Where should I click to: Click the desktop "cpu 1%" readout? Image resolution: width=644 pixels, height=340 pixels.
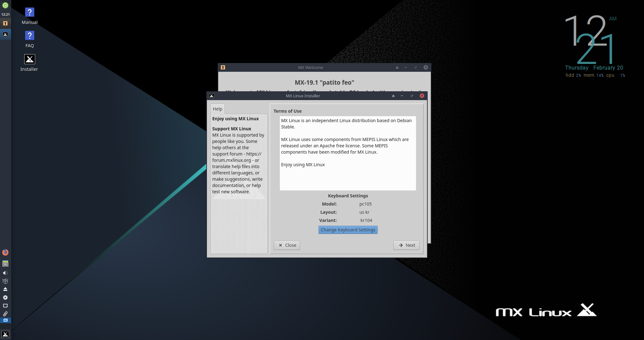tap(616, 75)
